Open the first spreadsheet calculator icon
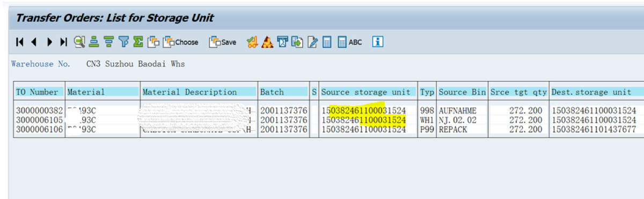The image size is (644, 199). coord(327,42)
